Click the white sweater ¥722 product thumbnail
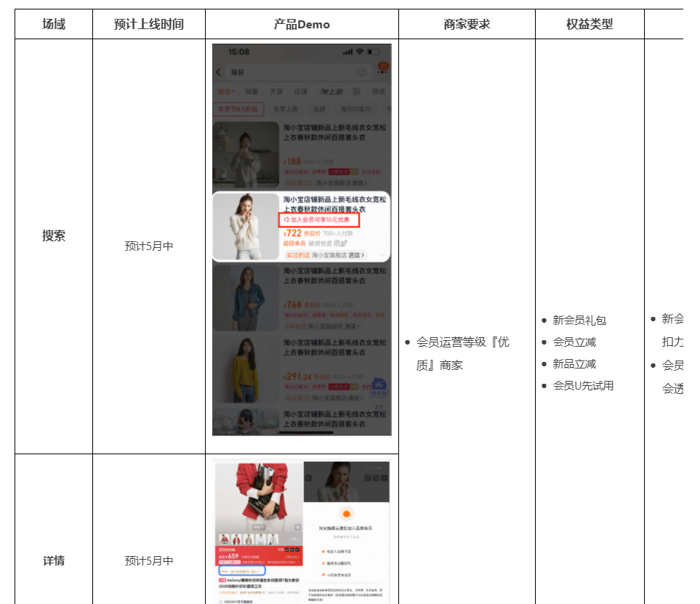Viewport: 700px width, 604px height. pyautogui.click(x=246, y=226)
